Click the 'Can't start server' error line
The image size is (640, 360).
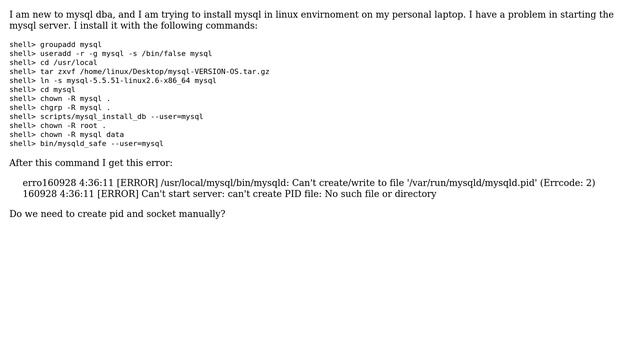(229, 194)
